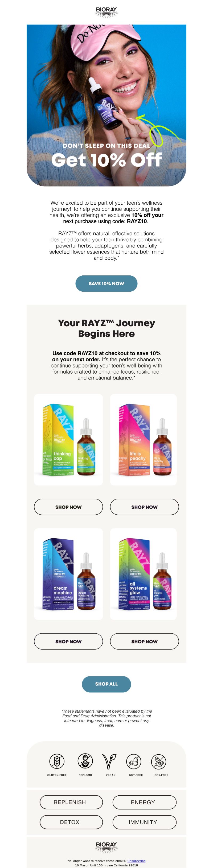Open the life is peachy product image
The width and height of the screenshot is (213, 868).
point(144,440)
